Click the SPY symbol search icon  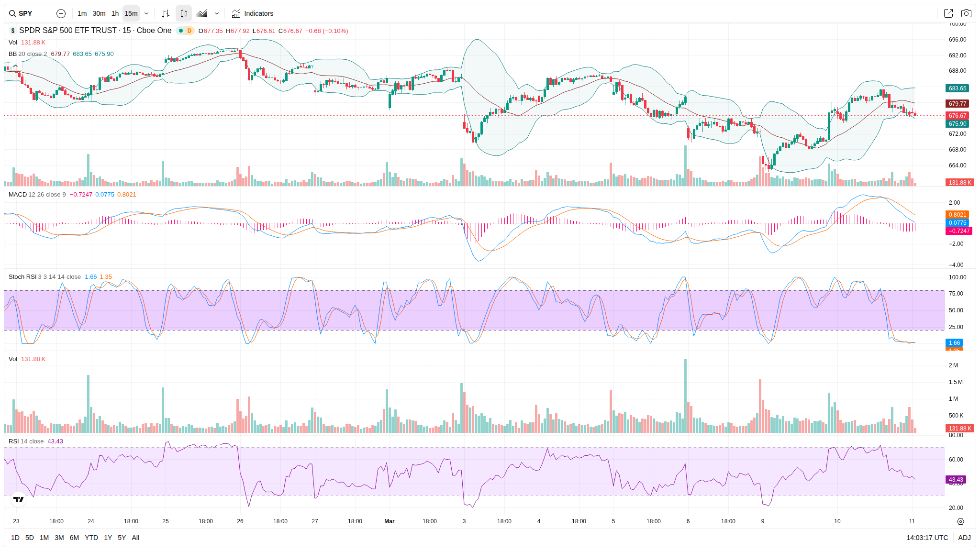pos(12,13)
